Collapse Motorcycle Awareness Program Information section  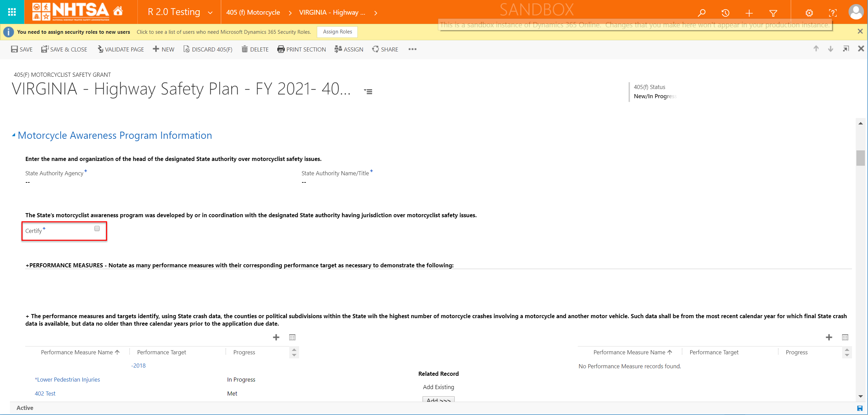point(14,135)
